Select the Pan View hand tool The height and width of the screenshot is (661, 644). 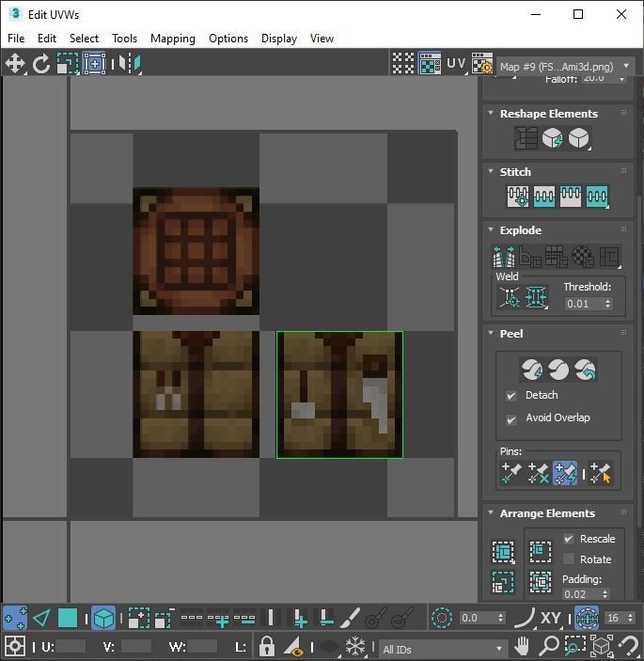(x=522, y=645)
